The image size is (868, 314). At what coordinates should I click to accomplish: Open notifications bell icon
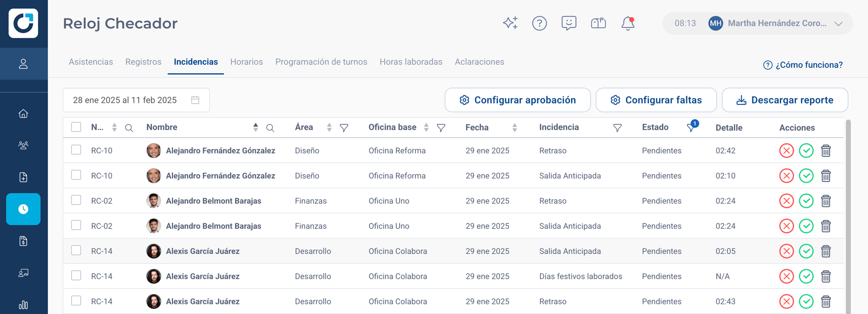point(628,23)
